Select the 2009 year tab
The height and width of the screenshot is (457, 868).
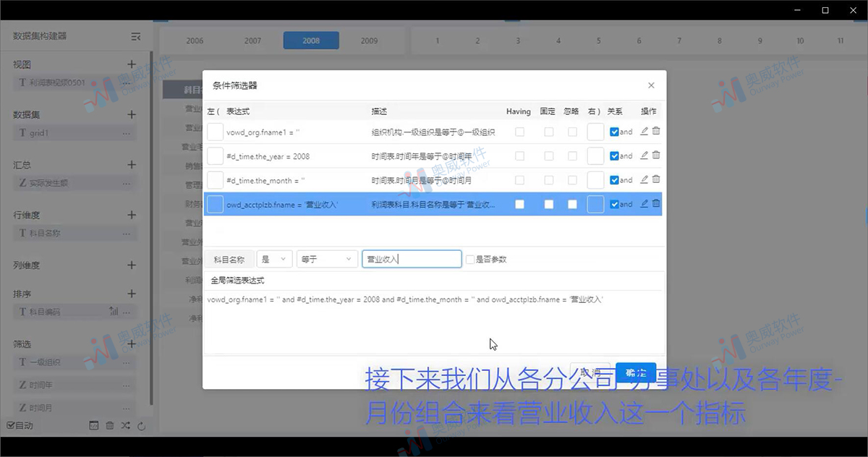[369, 40]
